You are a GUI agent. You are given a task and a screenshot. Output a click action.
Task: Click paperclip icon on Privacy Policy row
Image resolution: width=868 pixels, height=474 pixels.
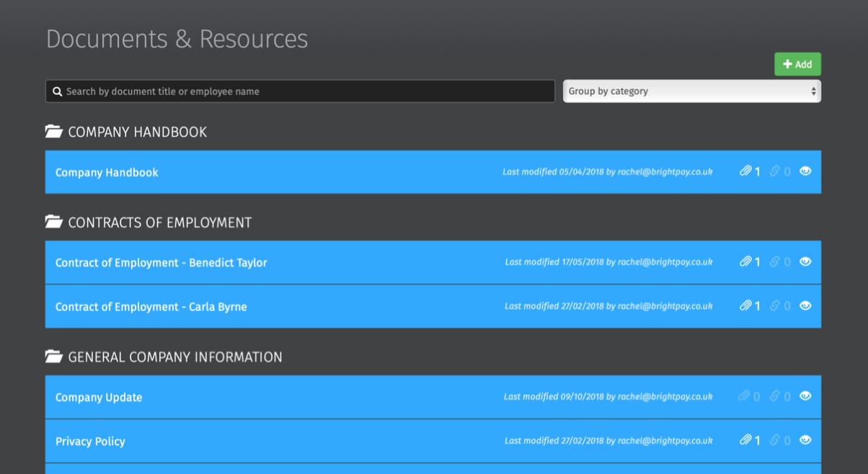coord(745,440)
